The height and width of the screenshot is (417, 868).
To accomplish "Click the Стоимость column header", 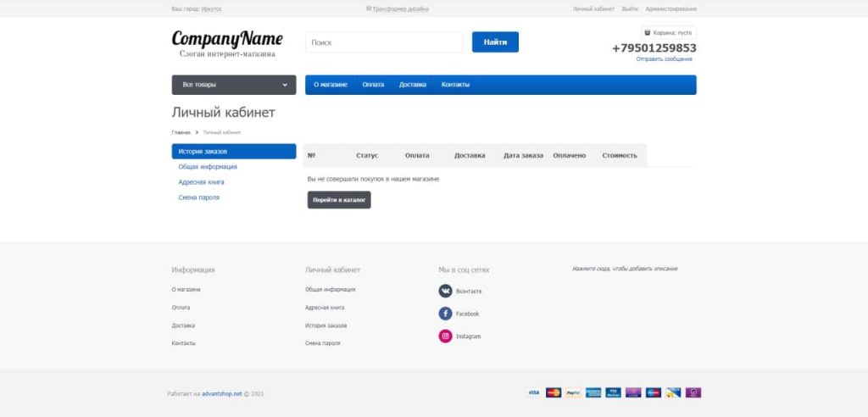I will 620,156.
